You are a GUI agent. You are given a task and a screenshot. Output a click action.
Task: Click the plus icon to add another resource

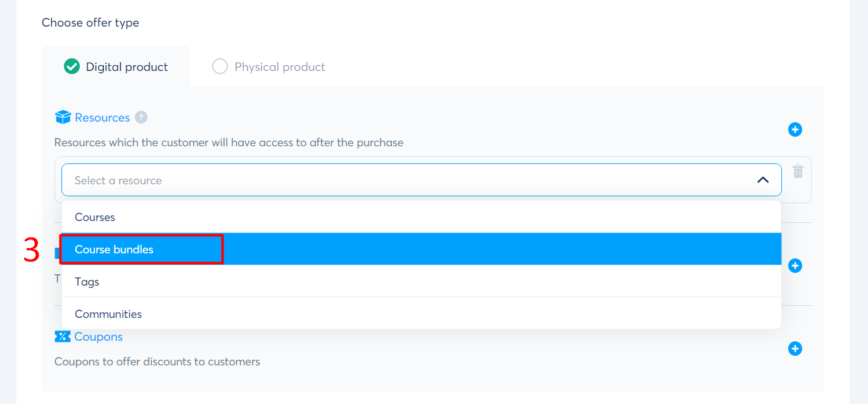pos(795,129)
